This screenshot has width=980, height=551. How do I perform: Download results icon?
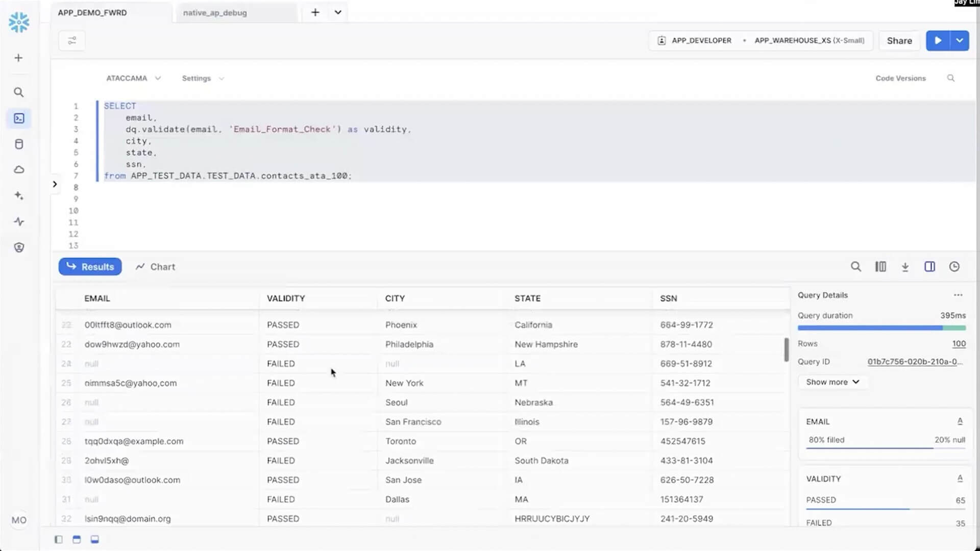[905, 267]
